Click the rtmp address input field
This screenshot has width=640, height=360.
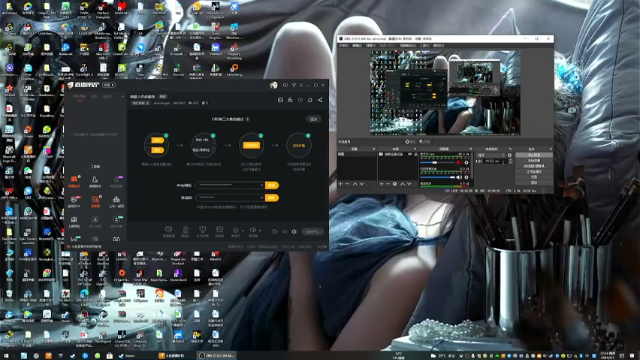tap(230, 185)
